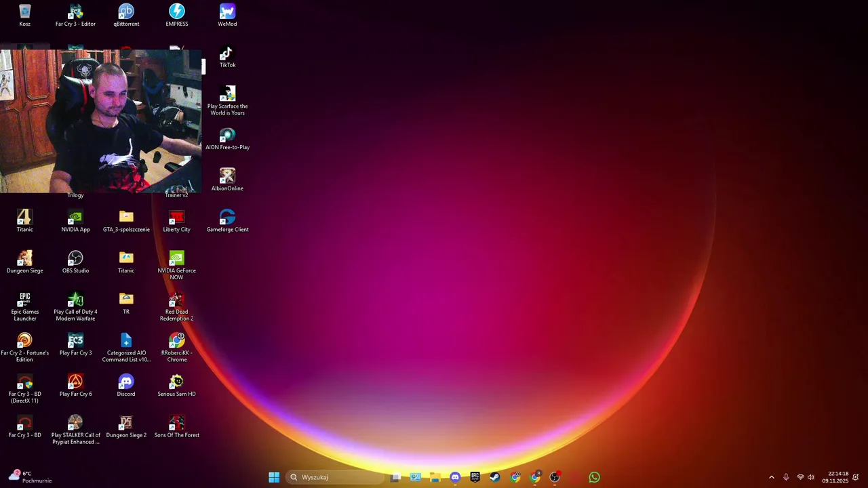Open Categorized AIO Command List file

126,348
